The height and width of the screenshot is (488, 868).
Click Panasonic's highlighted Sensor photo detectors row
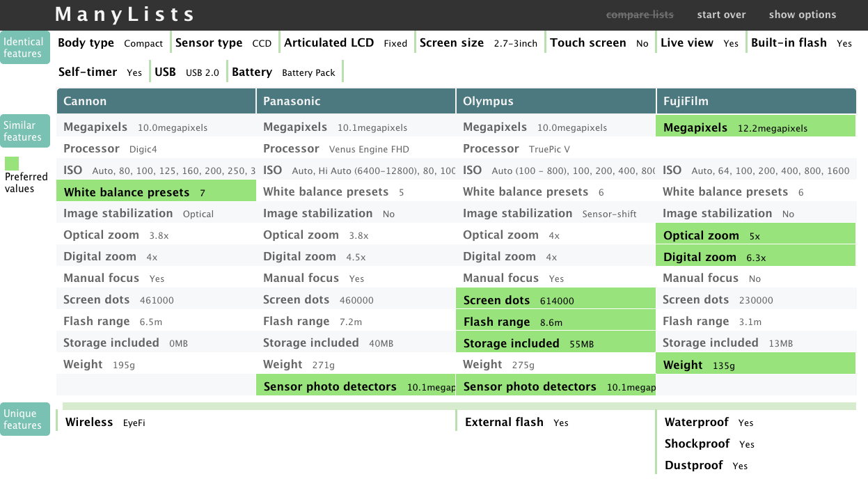(356, 386)
